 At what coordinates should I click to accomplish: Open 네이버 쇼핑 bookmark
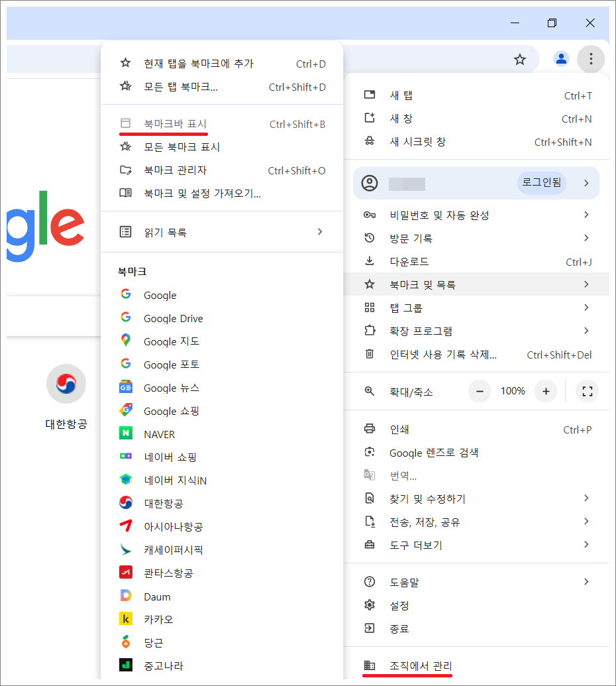222,457
